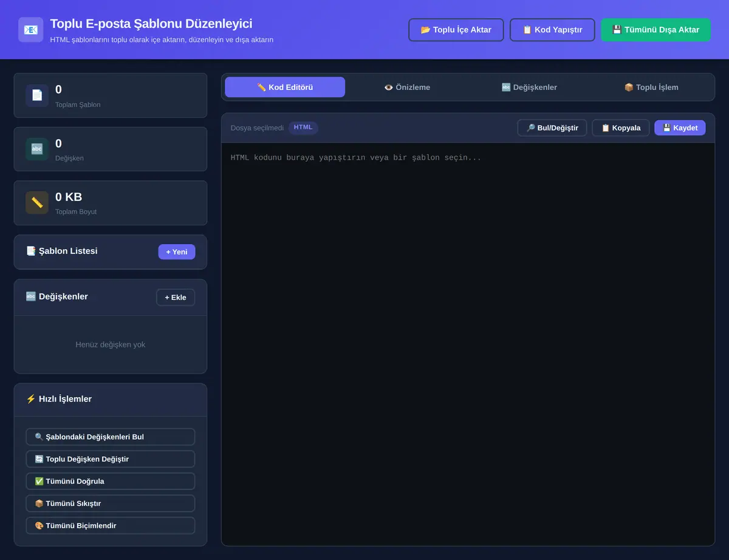Validate all with Tümünü Doğrula

(x=111, y=481)
